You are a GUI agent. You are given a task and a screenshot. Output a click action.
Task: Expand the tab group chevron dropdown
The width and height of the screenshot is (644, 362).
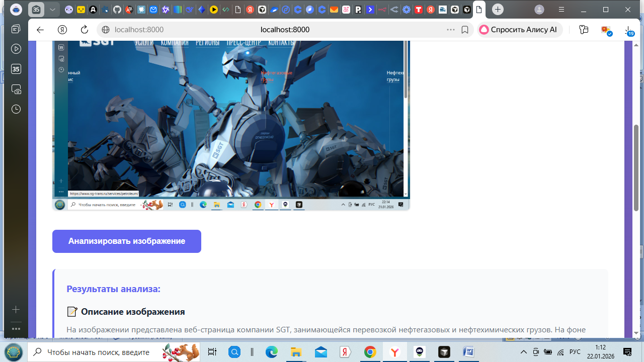tap(52, 10)
